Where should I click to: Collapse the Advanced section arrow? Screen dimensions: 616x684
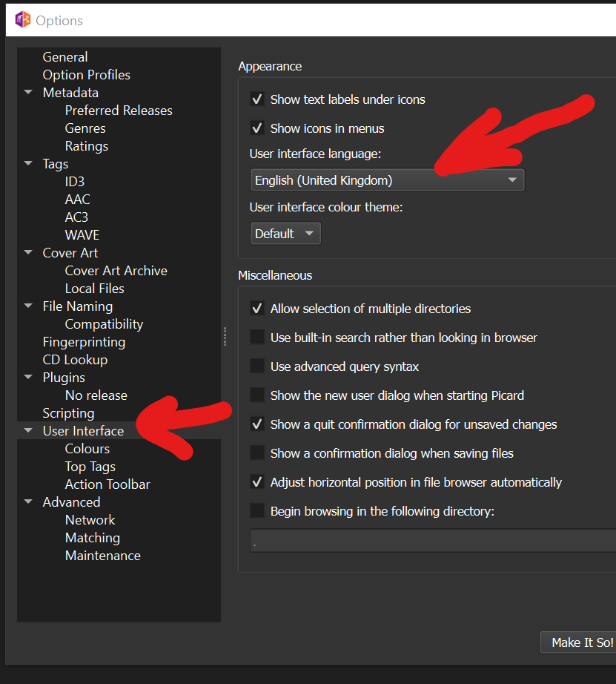28,502
